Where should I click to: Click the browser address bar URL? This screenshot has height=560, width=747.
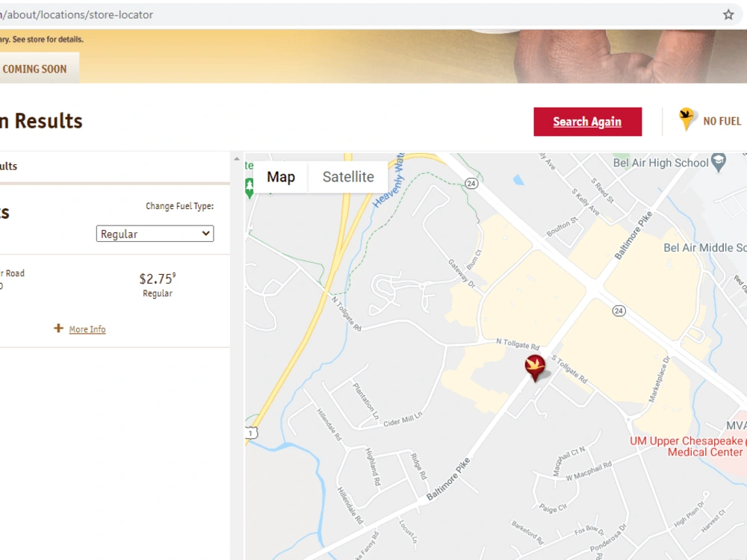[x=77, y=15]
